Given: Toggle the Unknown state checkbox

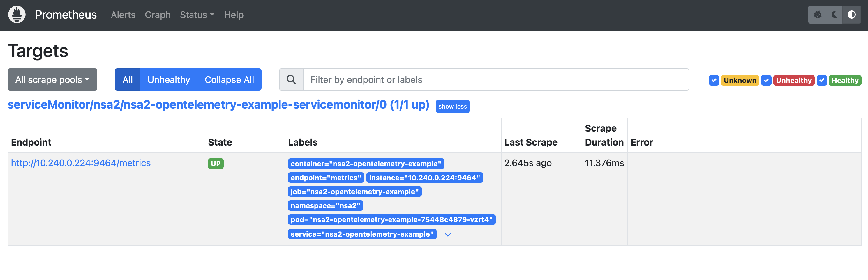Looking at the screenshot, I should click(x=714, y=80).
